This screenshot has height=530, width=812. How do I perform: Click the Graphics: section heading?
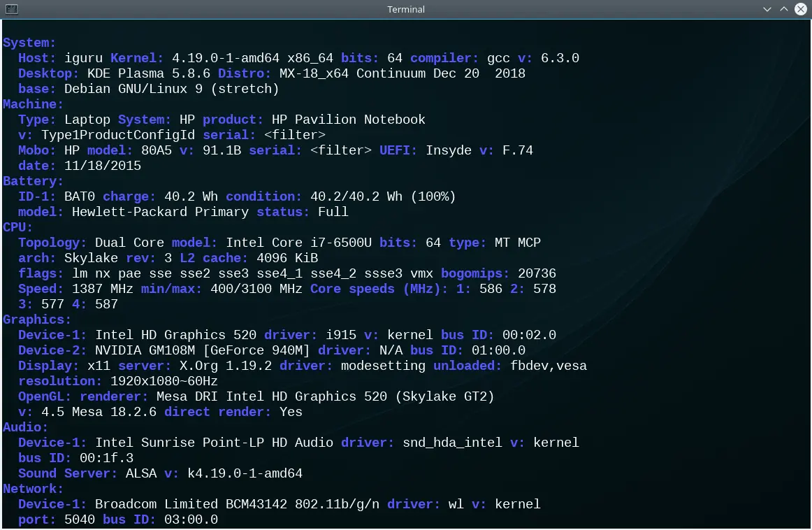[36, 320]
